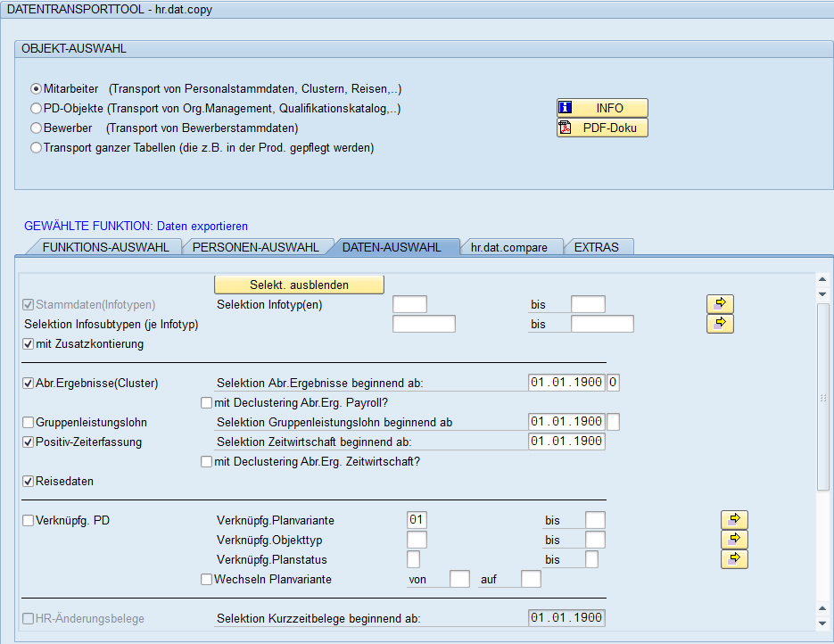Click Wechseln Planvariante von field
The height and width of the screenshot is (644, 834).
coord(459,579)
